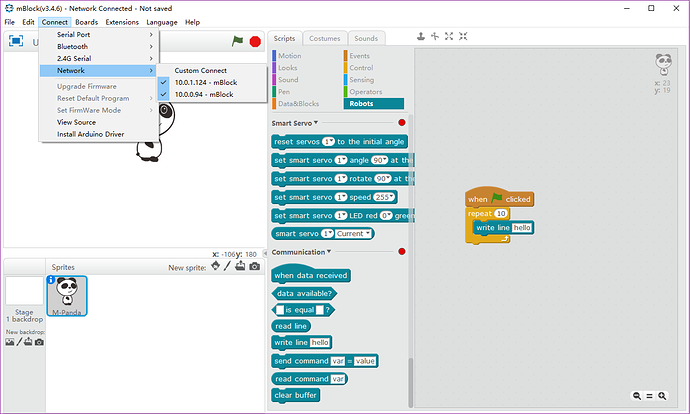Open Network submenu entry
The height and width of the screenshot is (414, 690).
pyautogui.click(x=99, y=70)
